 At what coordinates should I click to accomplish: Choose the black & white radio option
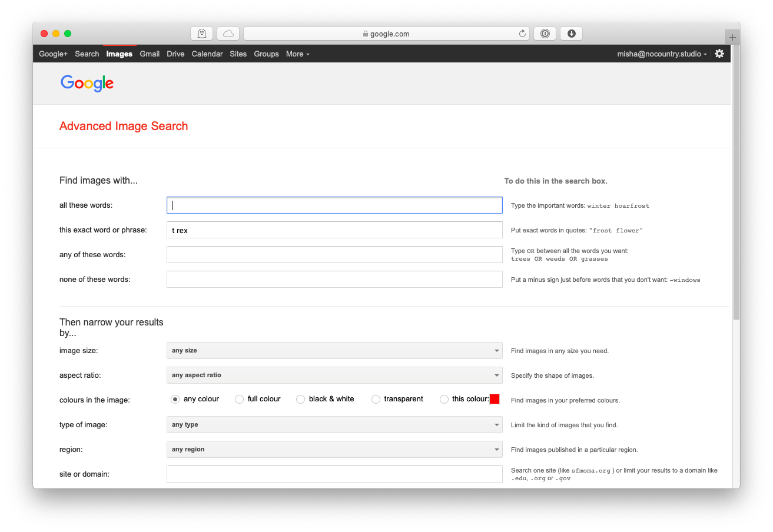coord(300,399)
